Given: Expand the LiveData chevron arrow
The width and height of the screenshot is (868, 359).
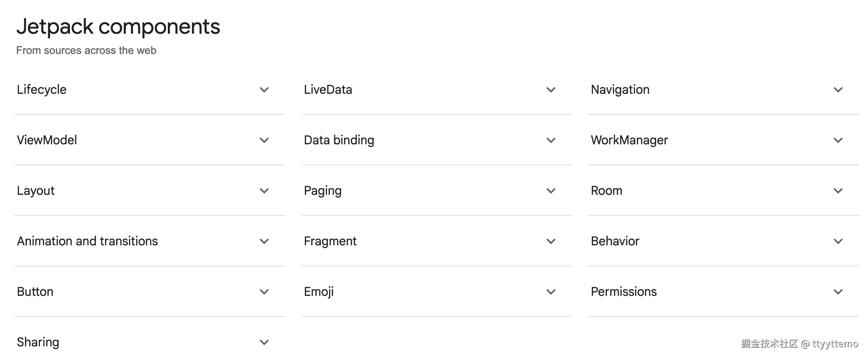Looking at the screenshot, I should pos(551,90).
